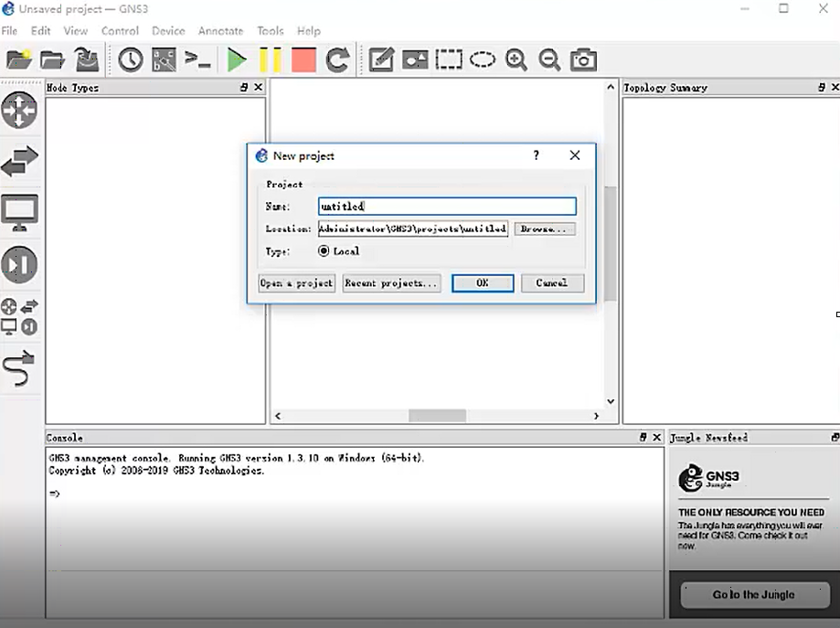Open the File menu
This screenshot has height=628, width=840.
(x=9, y=31)
